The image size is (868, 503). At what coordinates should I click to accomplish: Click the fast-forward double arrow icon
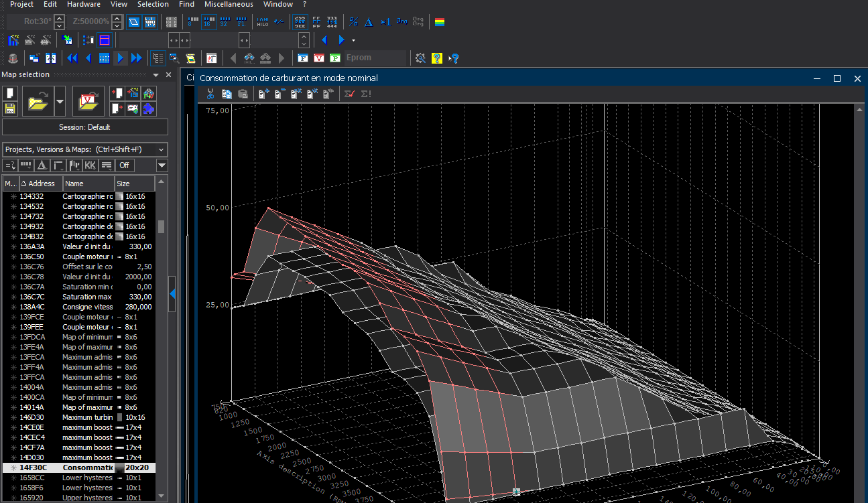[x=137, y=58]
